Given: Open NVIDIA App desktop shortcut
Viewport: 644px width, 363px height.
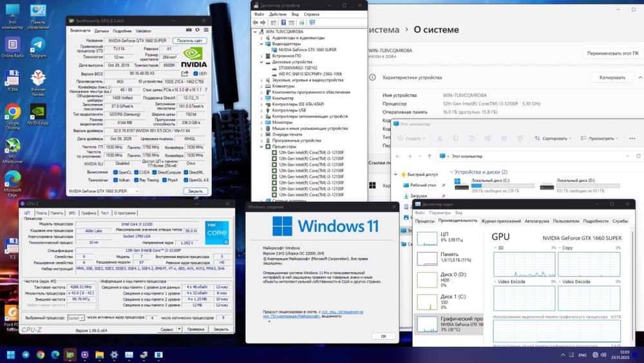Looking at the screenshot, I should tap(38, 114).
